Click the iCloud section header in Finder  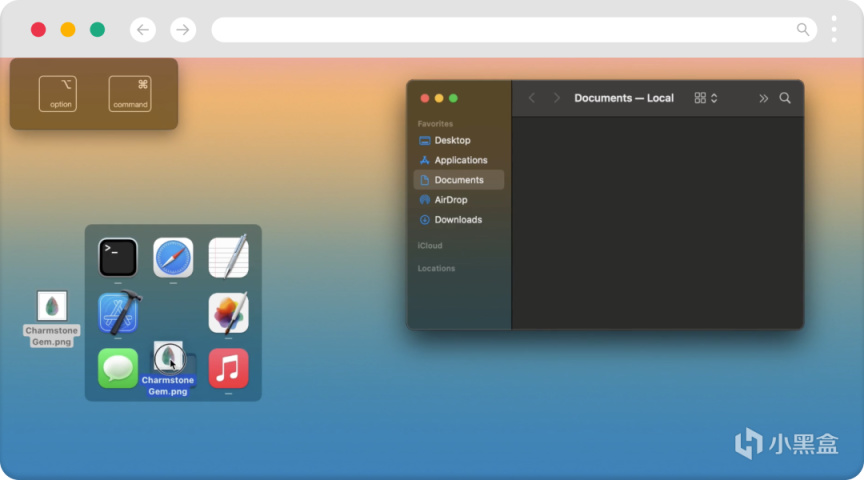click(x=430, y=245)
